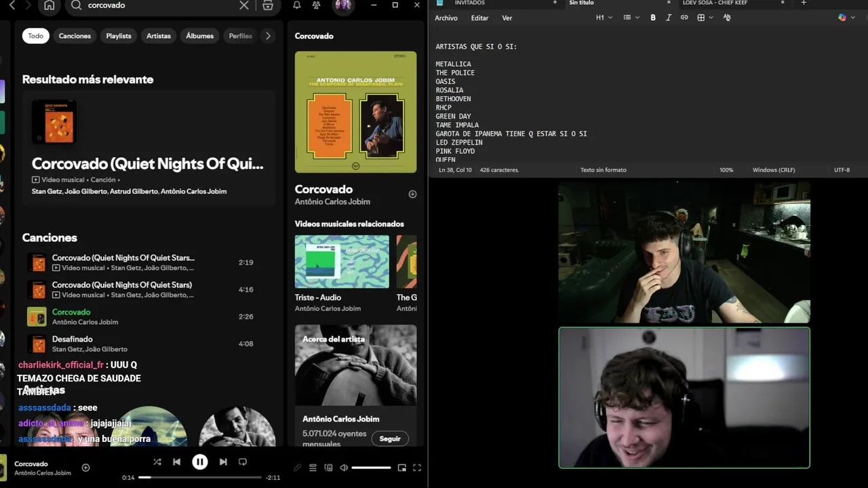Open the 'Archivo' menu in Notepad

446,18
